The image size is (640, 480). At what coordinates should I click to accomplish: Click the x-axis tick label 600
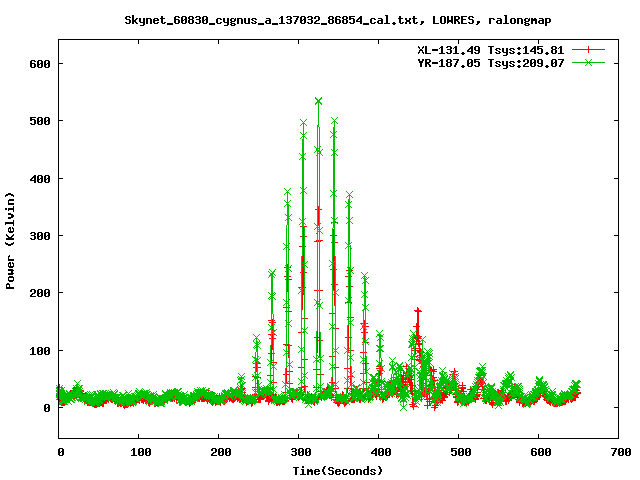point(541,452)
